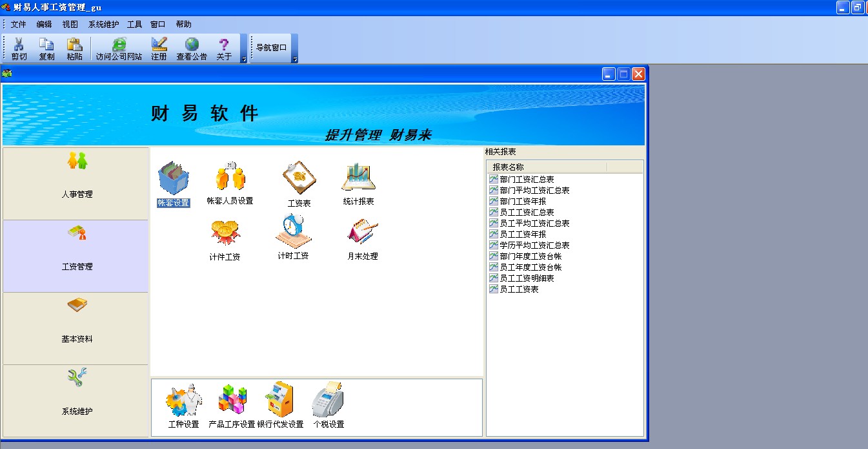This screenshot has height=449, width=868.
Task: Select 人事管理 in the sidebar
Action: pos(76,183)
